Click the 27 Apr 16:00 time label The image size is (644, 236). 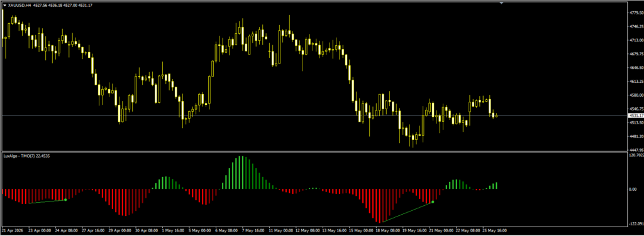pyautogui.click(x=93, y=230)
